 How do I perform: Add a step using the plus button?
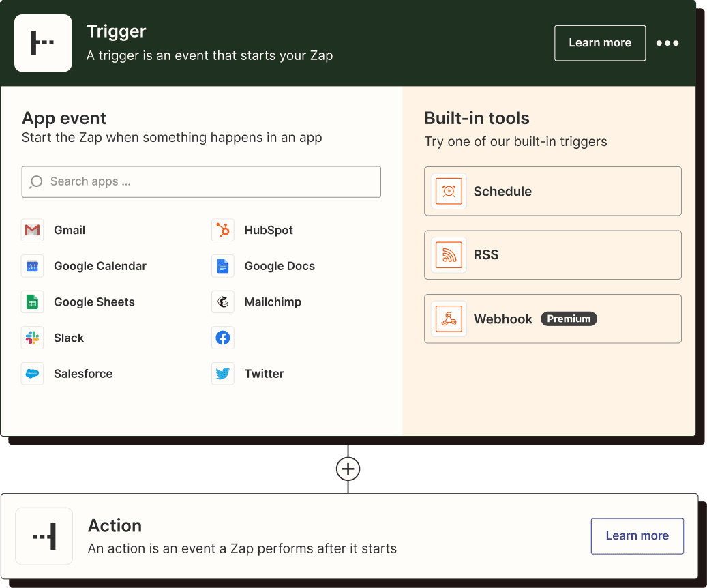(348, 469)
